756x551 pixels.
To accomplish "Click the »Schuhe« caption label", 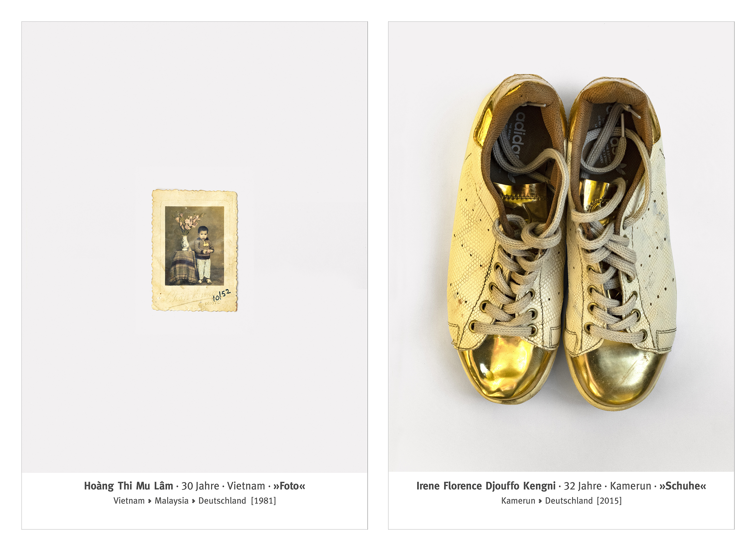I will tap(683, 486).
